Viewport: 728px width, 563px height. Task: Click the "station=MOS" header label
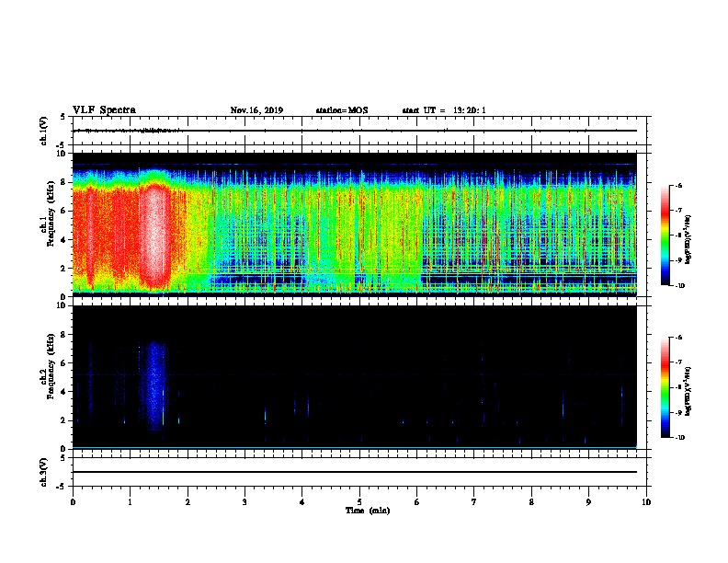(342, 110)
